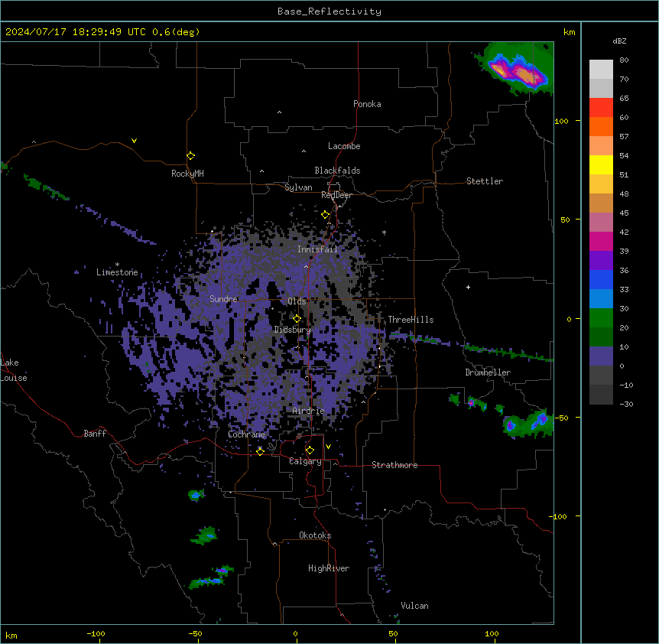Click the Sylvan label
The height and width of the screenshot is (644, 659).
(x=298, y=187)
